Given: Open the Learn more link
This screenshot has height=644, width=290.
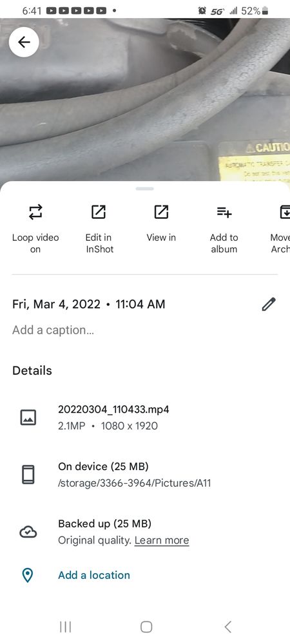Looking at the screenshot, I should pos(162,540).
